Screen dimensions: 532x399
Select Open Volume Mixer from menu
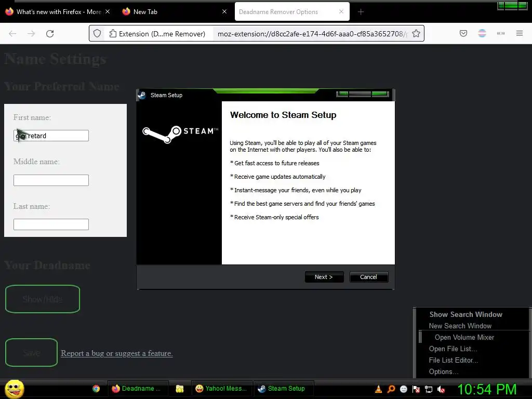pyautogui.click(x=464, y=337)
